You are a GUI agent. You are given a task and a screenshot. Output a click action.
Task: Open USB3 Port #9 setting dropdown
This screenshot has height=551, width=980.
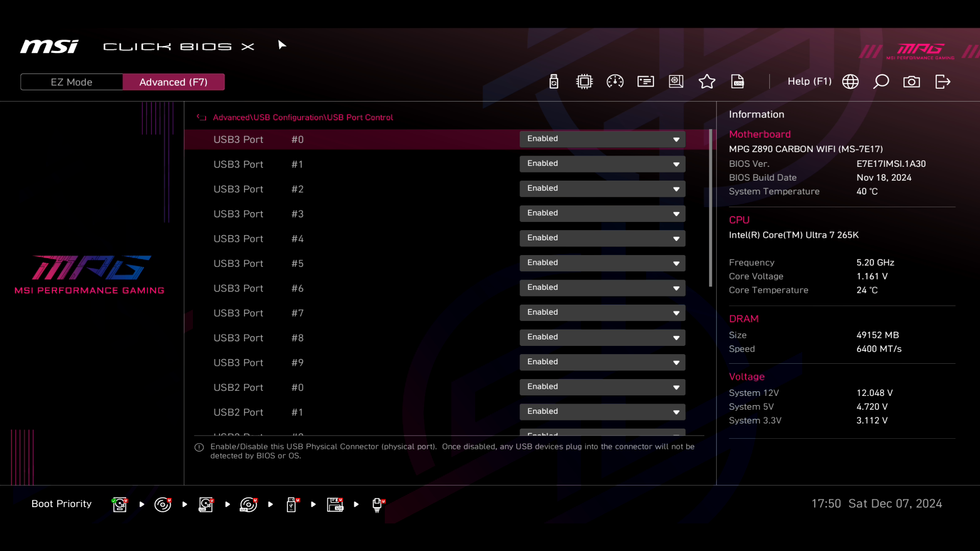pyautogui.click(x=602, y=362)
